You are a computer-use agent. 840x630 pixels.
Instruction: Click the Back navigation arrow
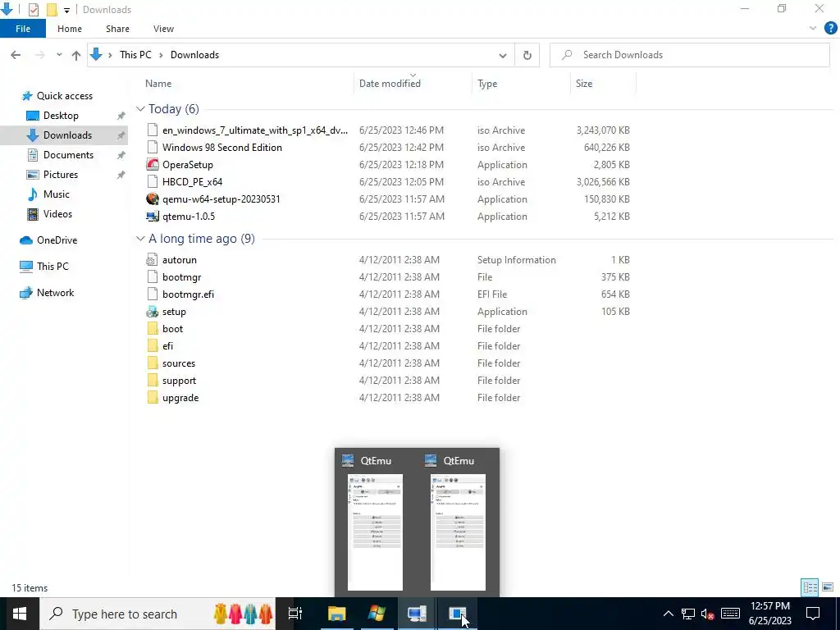coord(16,55)
